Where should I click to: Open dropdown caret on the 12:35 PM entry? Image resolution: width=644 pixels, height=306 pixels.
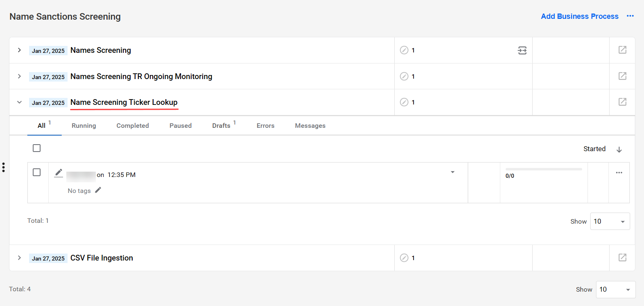[x=452, y=172]
